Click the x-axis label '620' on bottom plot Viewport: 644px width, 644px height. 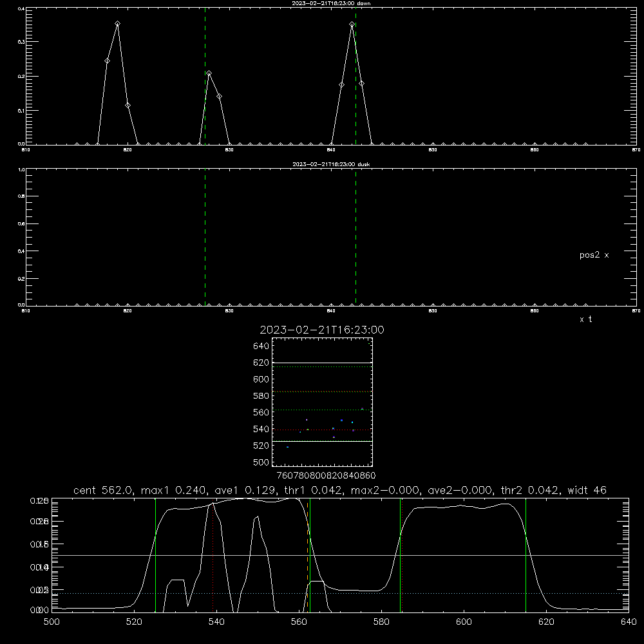coord(546,622)
